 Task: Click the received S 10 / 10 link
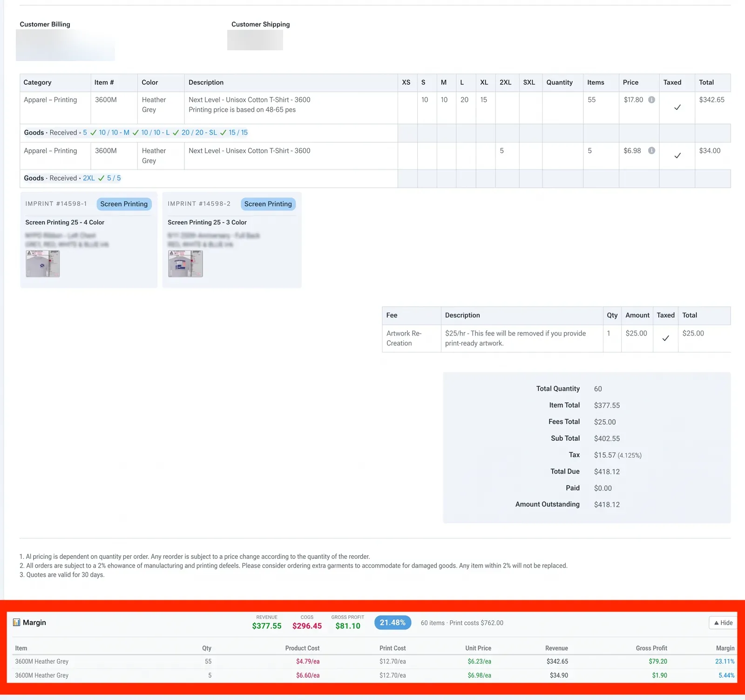pos(108,132)
